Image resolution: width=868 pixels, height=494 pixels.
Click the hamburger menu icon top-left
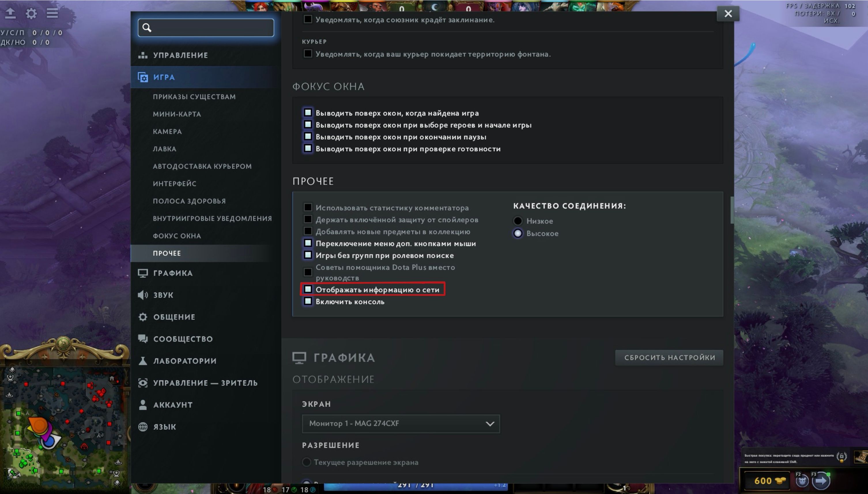coord(52,13)
